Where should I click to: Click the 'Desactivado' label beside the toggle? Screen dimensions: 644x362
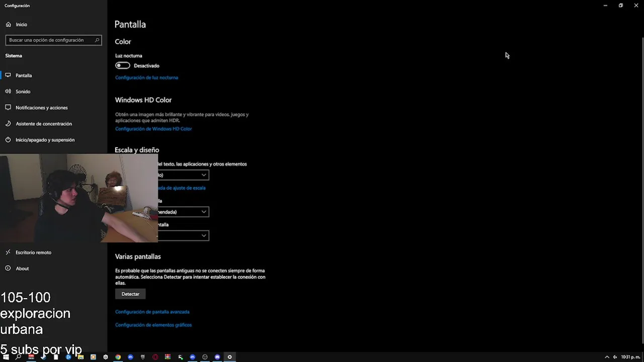(146, 66)
